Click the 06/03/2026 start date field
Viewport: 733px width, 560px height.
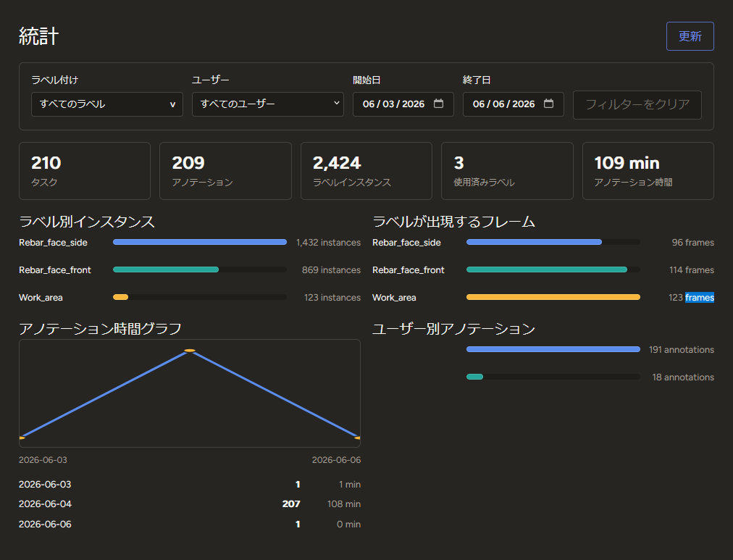[x=403, y=104]
